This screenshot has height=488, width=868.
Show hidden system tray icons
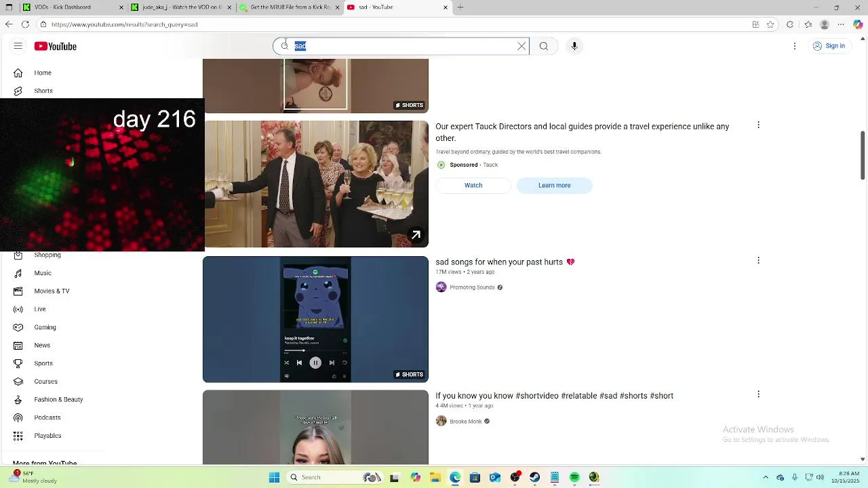coord(766,477)
